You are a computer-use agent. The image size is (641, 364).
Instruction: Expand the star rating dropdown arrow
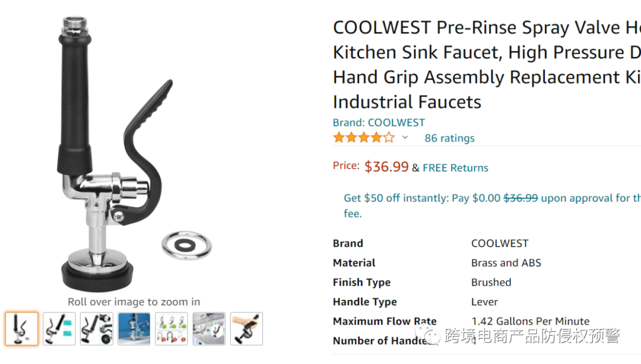(405, 138)
